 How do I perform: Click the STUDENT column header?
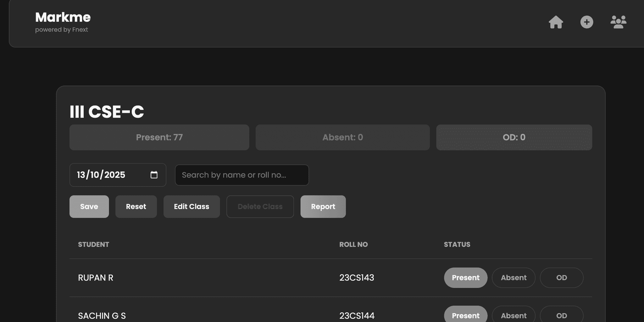tap(93, 244)
